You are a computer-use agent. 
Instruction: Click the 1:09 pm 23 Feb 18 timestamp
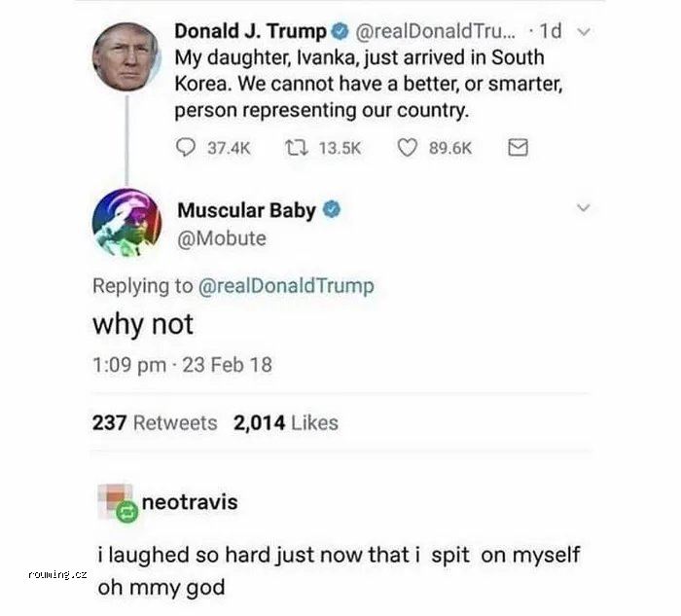pyautogui.click(x=182, y=365)
